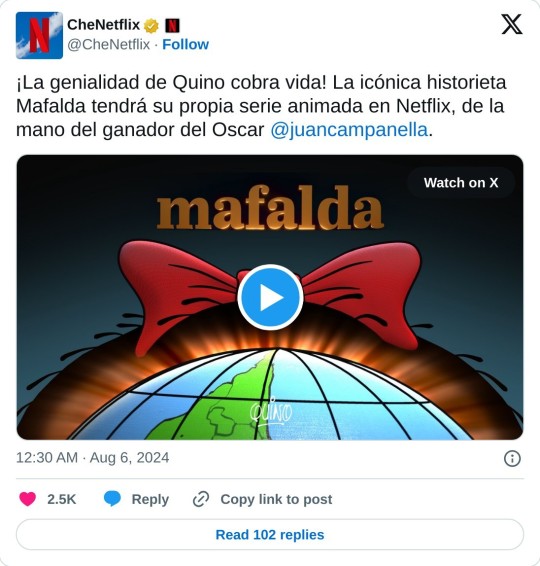The width and height of the screenshot is (540, 566).
Task: Open the tweet info icon
Action: [x=512, y=458]
